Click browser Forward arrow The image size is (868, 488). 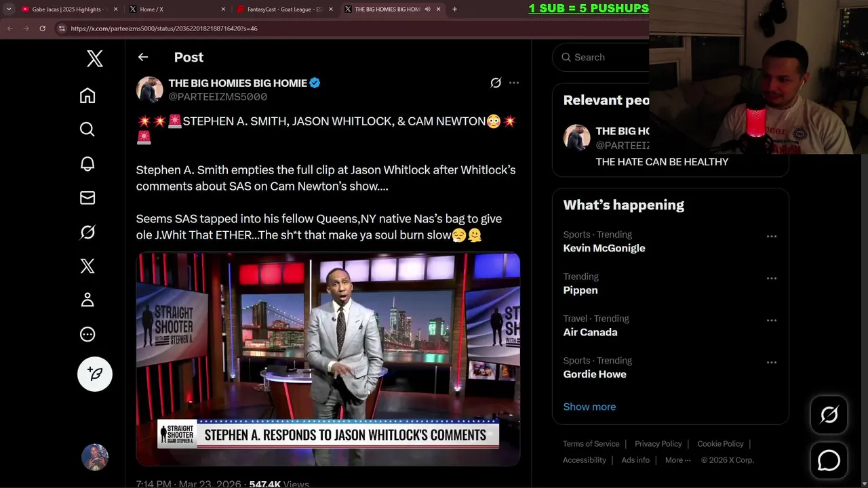(x=26, y=28)
